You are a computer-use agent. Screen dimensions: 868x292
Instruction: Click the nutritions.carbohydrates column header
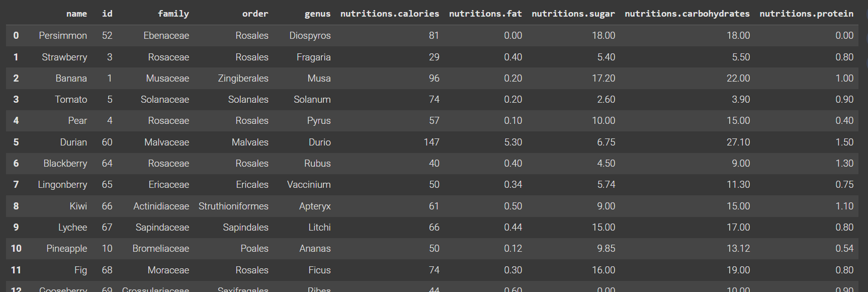(687, 14)
